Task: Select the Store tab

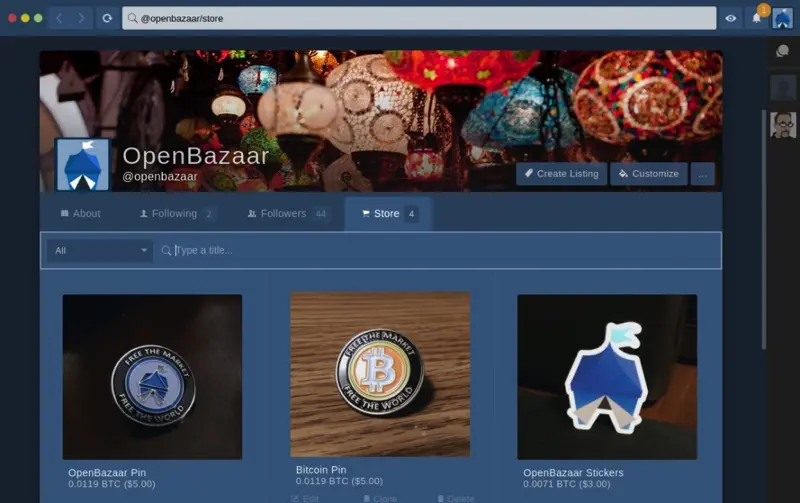Action: tap(388, 214)
